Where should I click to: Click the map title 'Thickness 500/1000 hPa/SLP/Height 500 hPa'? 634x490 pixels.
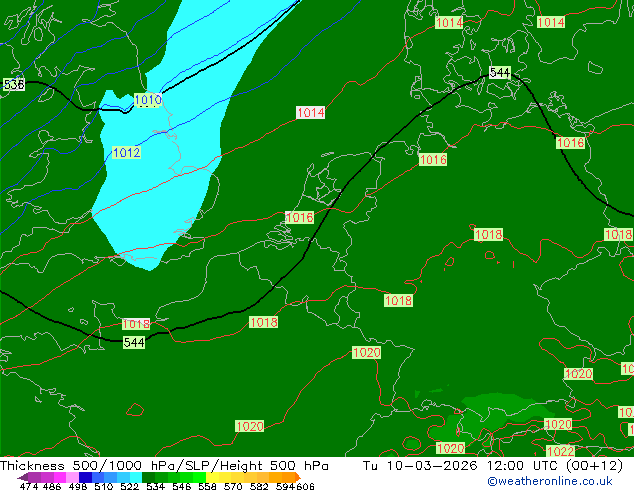point(164,466)
